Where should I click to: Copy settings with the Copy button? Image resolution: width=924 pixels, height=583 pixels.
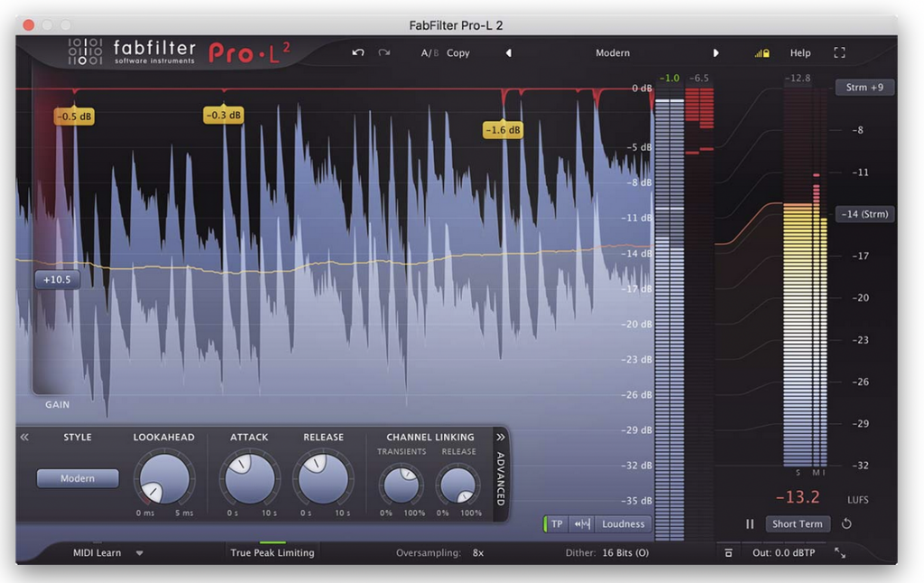point(457,53)
